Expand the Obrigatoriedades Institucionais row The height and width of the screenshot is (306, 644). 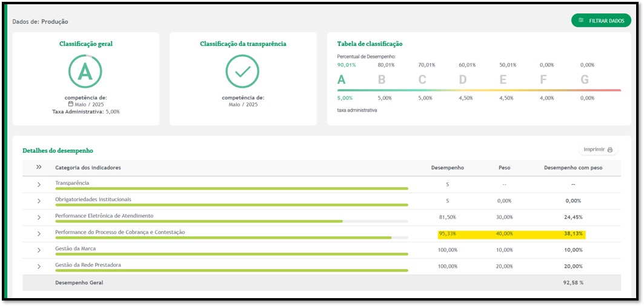tap(39, 201)
